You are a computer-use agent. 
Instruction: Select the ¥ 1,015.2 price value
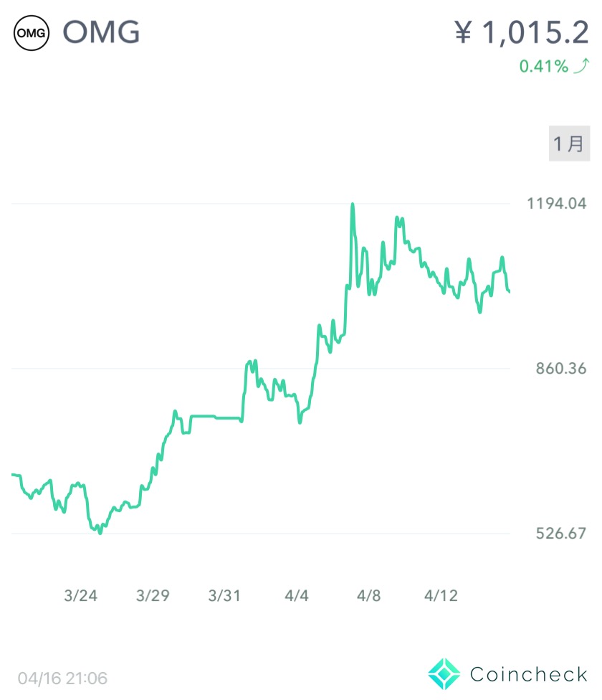coord(521,32)
